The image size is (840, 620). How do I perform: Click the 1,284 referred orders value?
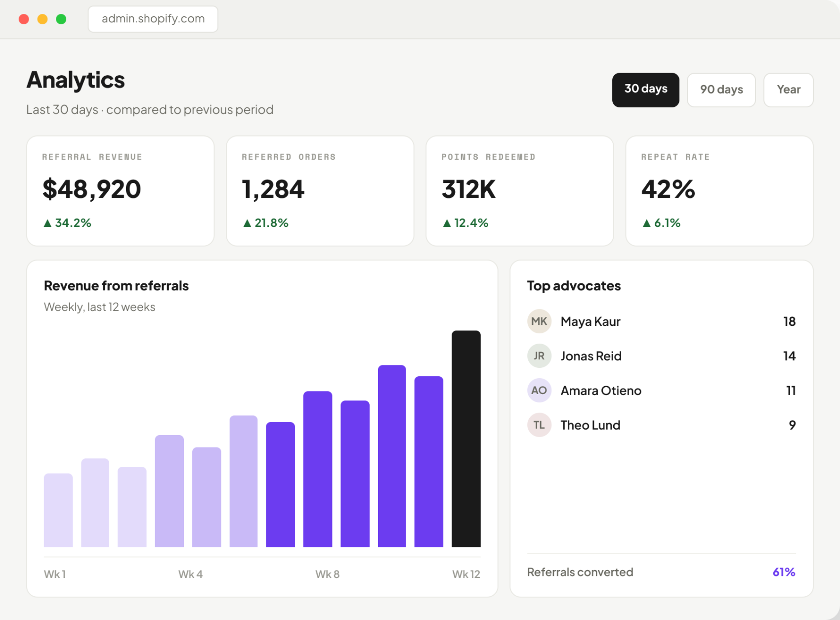click(273, 189)
